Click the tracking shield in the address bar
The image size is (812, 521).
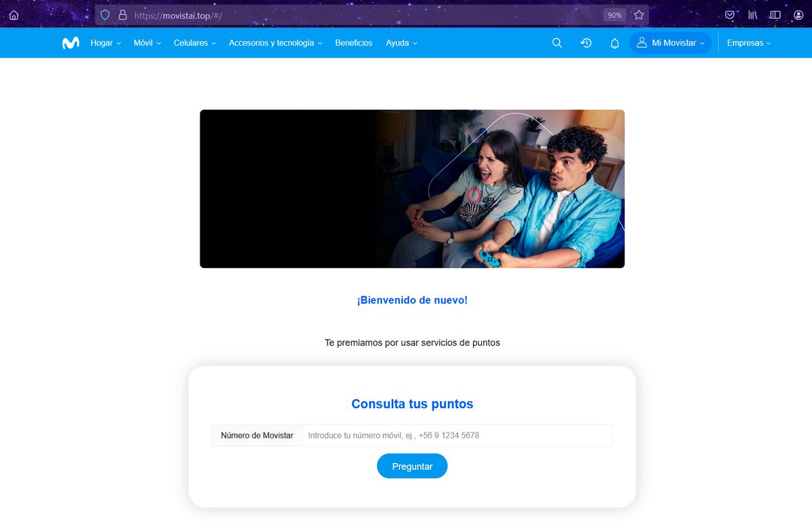(105, 14)
